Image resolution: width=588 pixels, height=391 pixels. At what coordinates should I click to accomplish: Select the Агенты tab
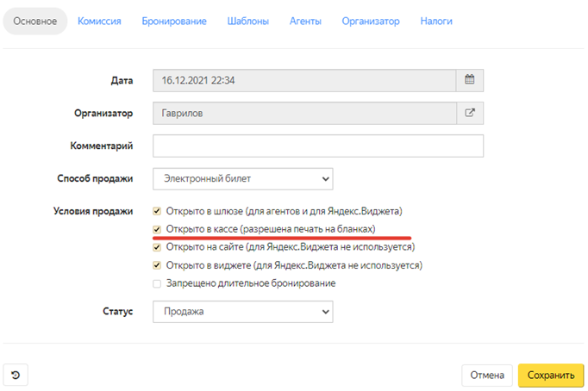(305, 21)
